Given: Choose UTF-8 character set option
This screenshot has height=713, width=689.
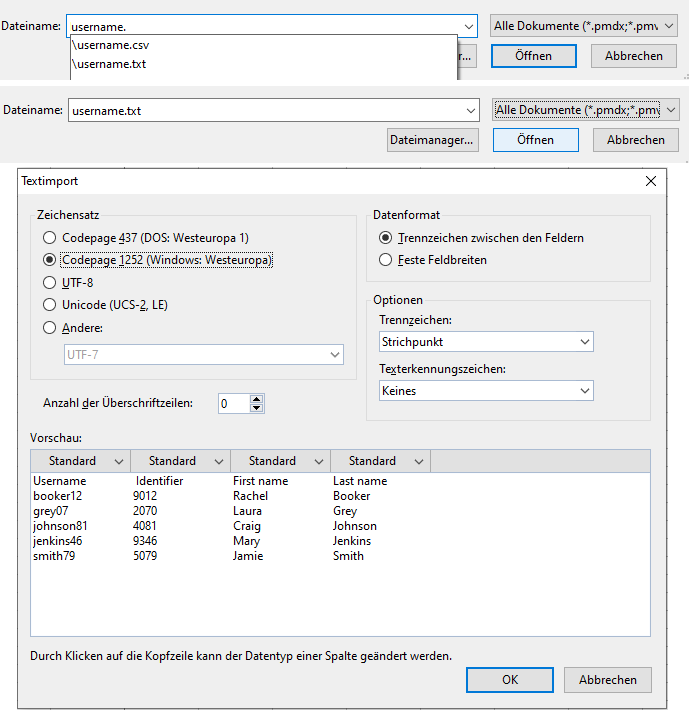Looking at the screenshot, I should (x=49, y=283).
